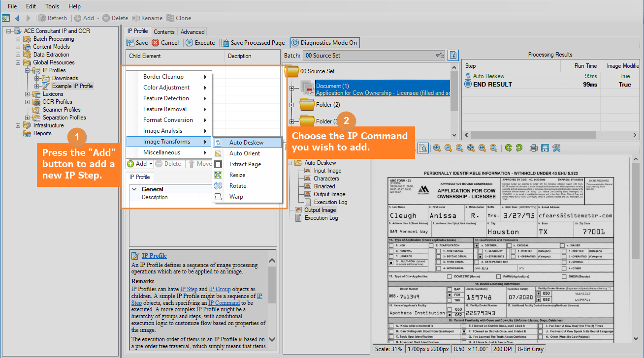This screenshot has height=358, width=644.
Task: Select Example IP Profile in tree
Action: point(72,86)
